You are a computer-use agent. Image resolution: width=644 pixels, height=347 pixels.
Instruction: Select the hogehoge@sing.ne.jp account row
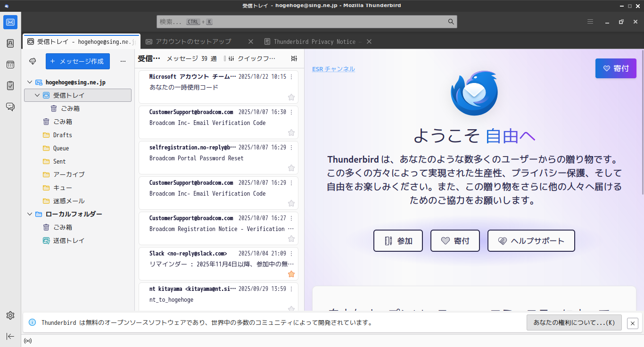click(78, 82)
